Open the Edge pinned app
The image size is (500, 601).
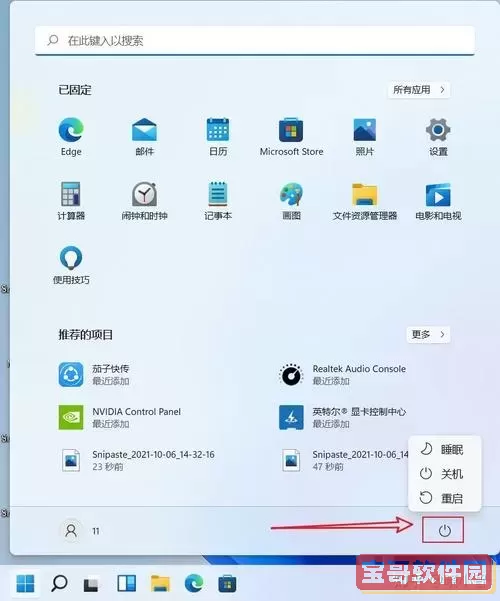pyautogui.click(x=71, y=137)
